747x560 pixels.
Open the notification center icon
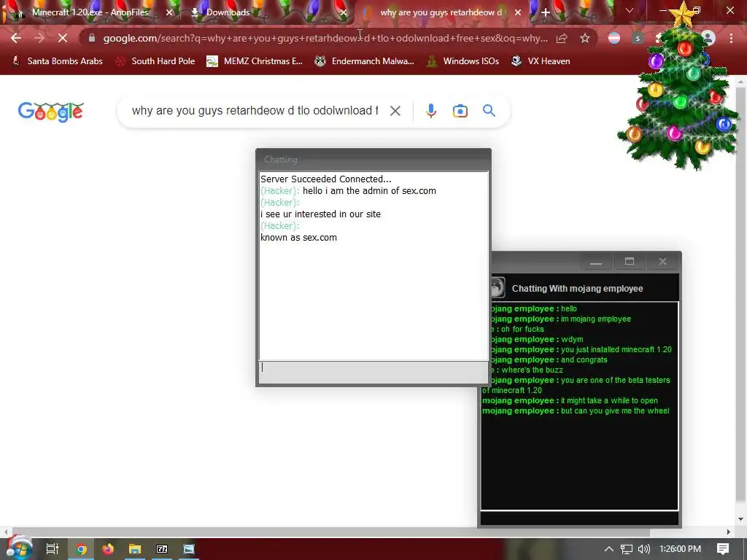[x=723, y=549]
